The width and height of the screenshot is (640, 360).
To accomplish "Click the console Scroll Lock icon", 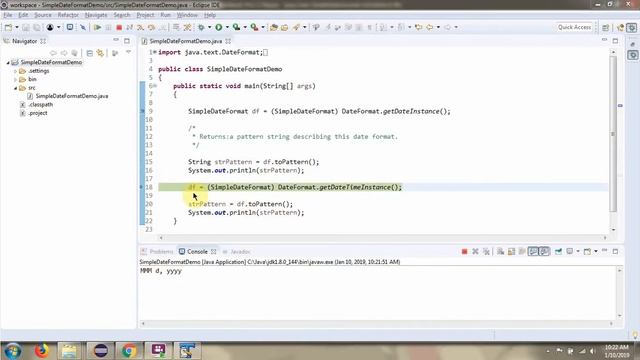I will (x=511, y=251).
